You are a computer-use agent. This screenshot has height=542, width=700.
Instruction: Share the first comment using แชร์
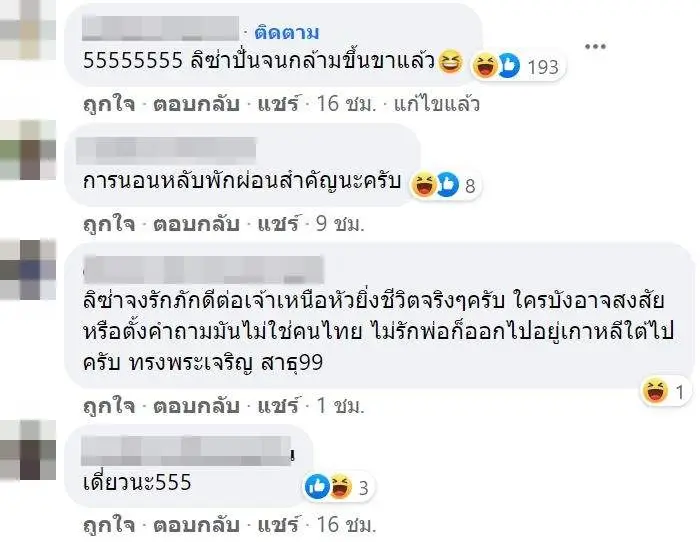[x=278, y=104]
